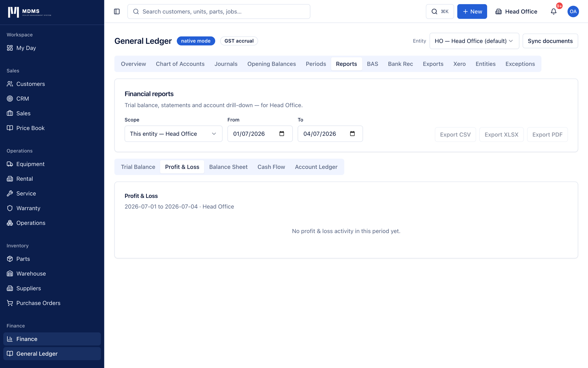Click the My Day grid icon
This screenshot has height=368, width=588.
(x=10, y=48)
